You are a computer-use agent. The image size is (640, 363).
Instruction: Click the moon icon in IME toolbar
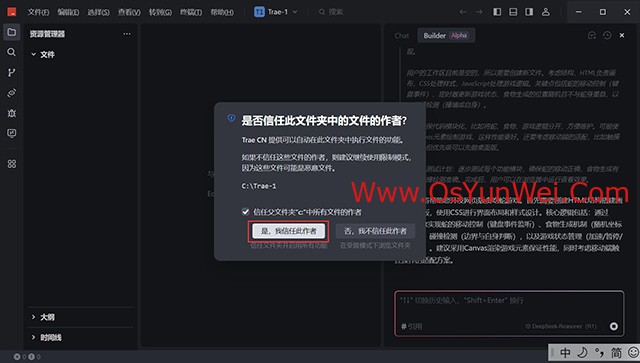(x=582, y=352)
